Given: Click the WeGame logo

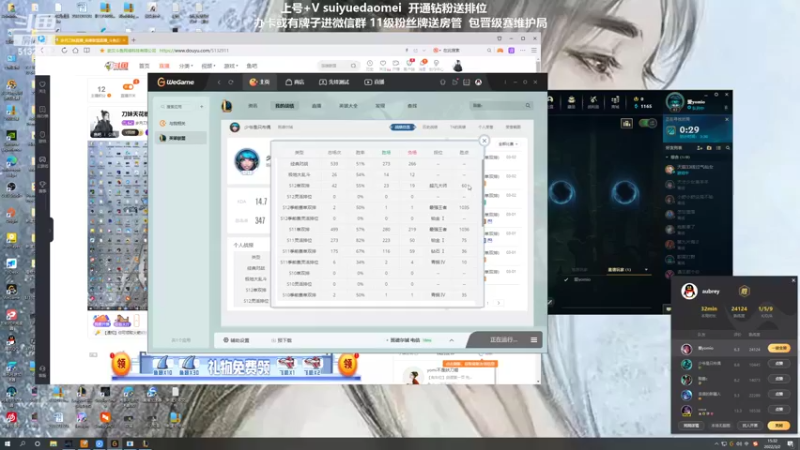Looking at the screenshot, I should pyautogui.click(x=176, y=82).
